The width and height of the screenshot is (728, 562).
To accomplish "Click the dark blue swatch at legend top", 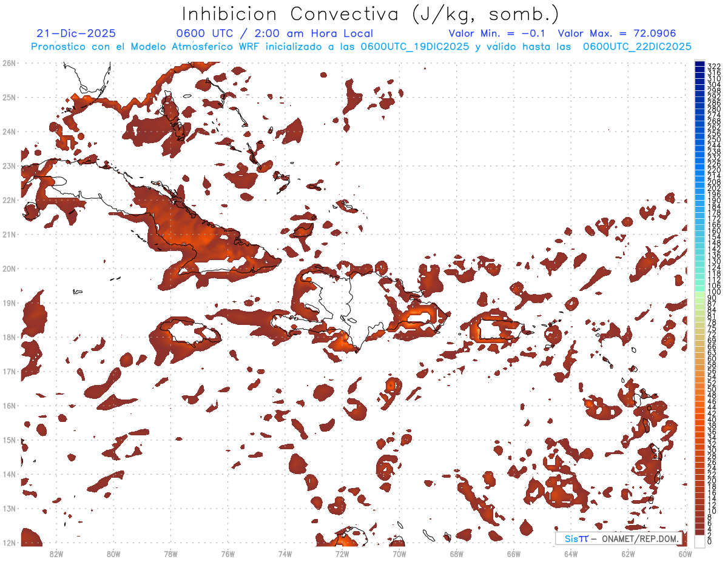I will (x=699, y=65).
